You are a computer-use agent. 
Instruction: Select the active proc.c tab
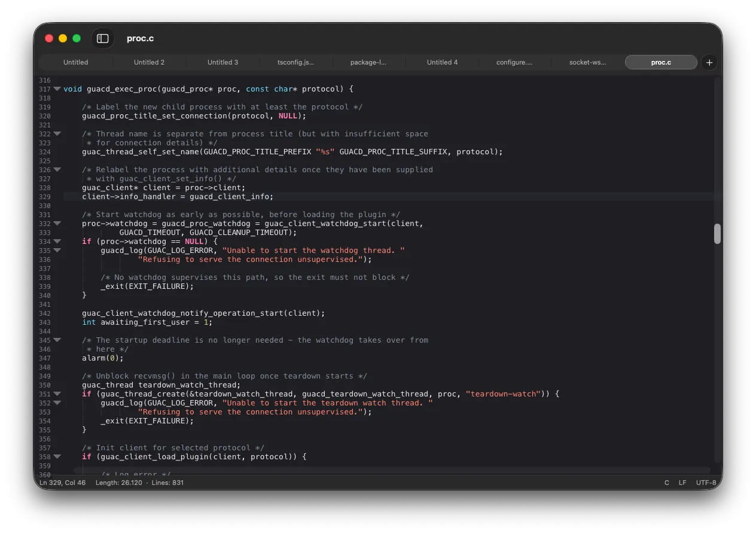click(661, 62)
